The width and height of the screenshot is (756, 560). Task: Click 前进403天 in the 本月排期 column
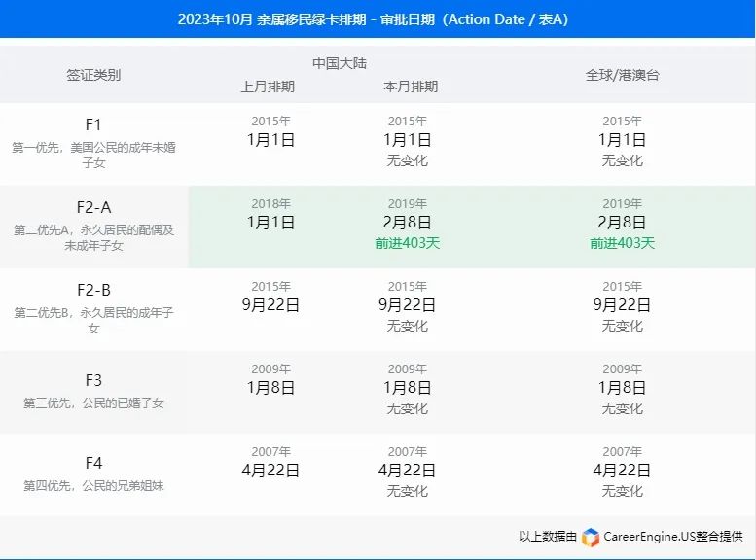click(408, 243)
